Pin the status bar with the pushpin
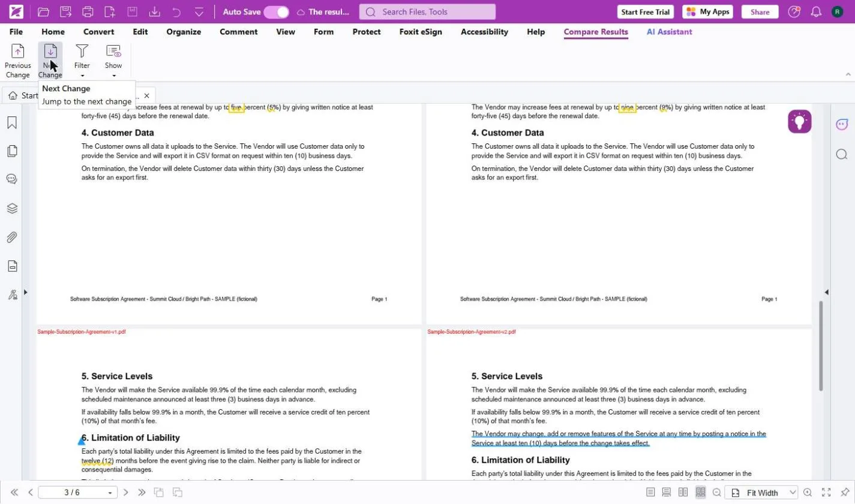The height and width of the screenshot is (504, 855). coord(845,493)
